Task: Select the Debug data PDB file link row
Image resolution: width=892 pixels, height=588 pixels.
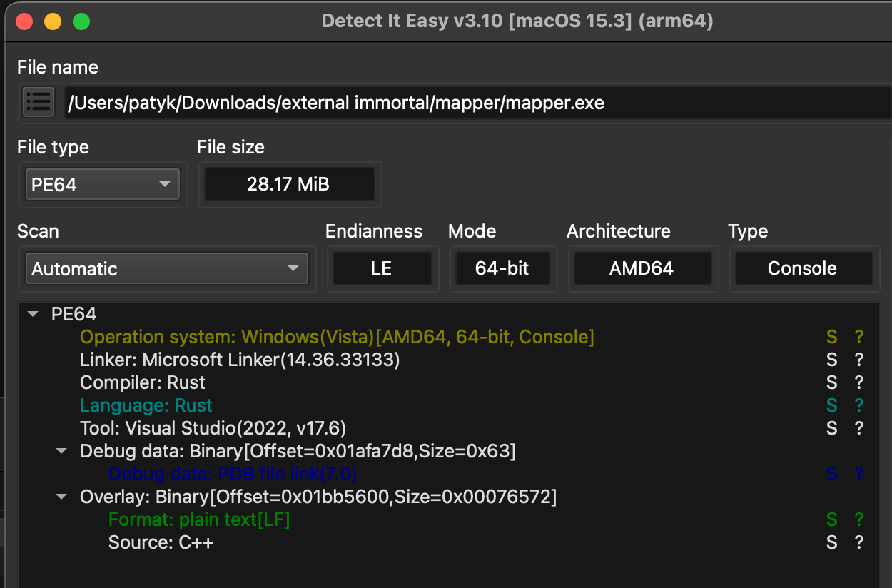Action: point(233,474)
